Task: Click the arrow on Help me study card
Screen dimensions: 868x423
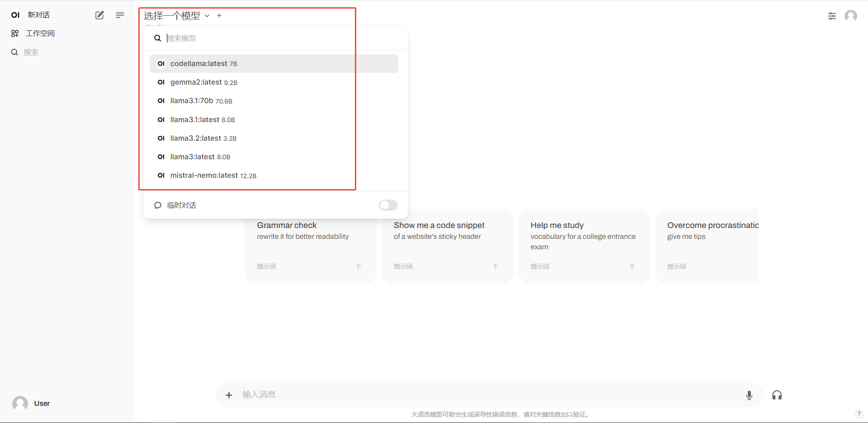Action: click(x=632, y=267)
